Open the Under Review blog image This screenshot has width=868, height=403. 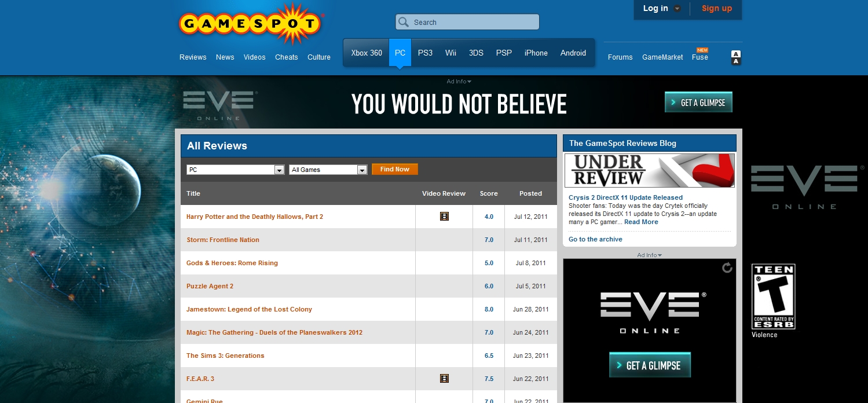coord(649,170)
